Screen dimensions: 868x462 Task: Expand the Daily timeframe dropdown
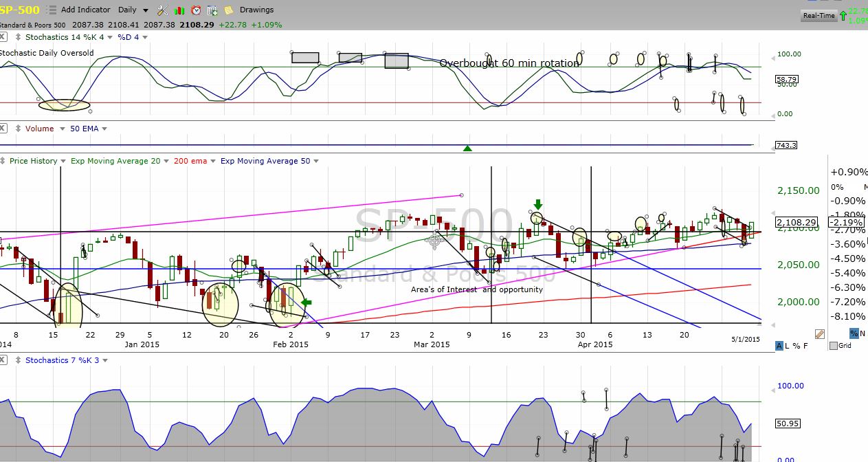[x=145, y=10]
